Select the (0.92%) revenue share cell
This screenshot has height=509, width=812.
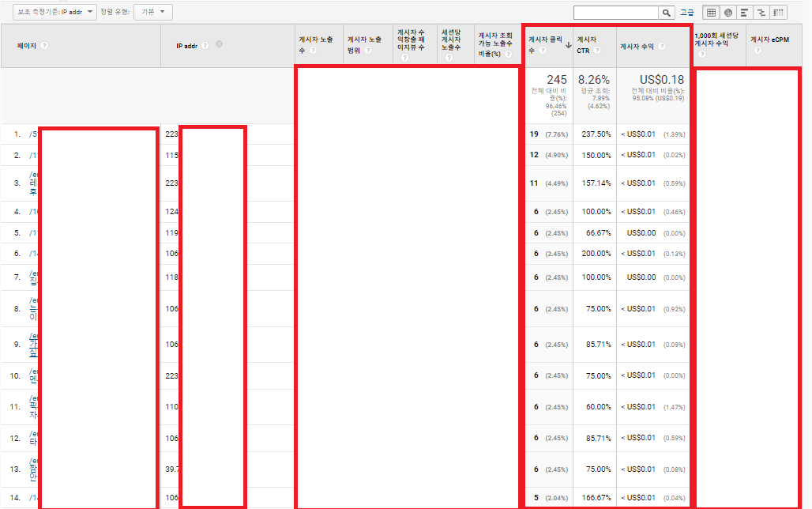[675, 309]
